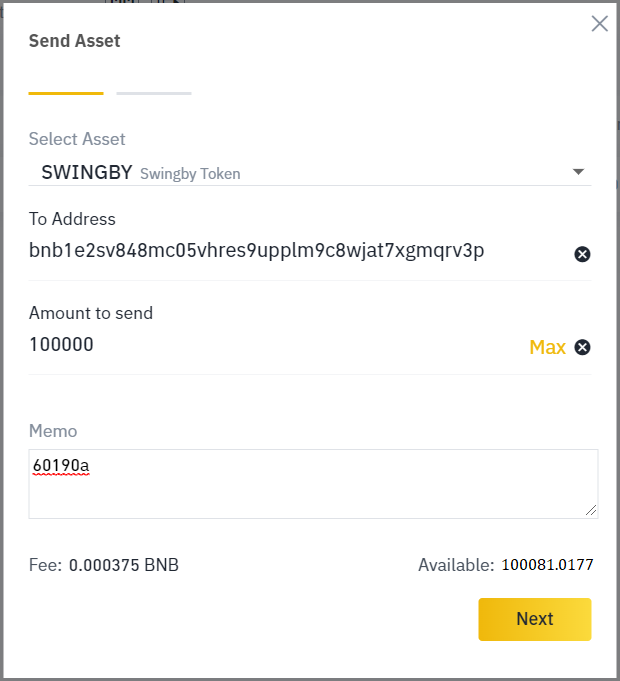Click the To Address label
Viewport: 620px width, 681px height.
click(72, 219)
